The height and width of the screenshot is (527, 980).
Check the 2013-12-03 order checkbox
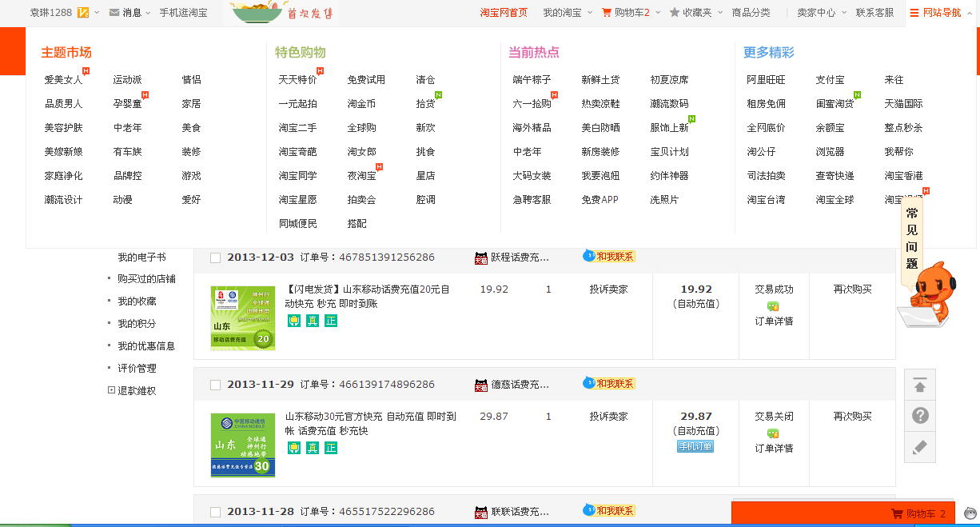[x=215, y=258]
